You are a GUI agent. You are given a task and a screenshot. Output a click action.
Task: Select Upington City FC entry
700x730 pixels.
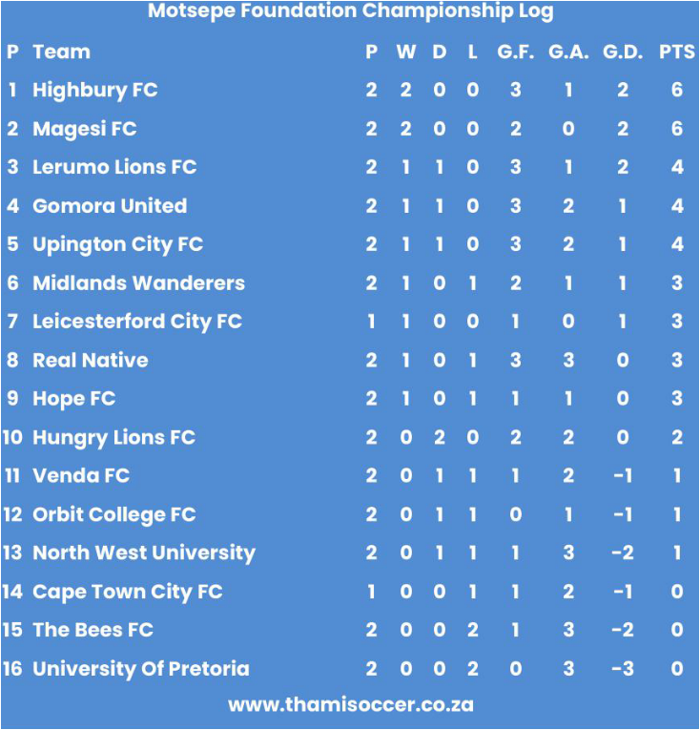pyautogui.click(x=117, y=245)
